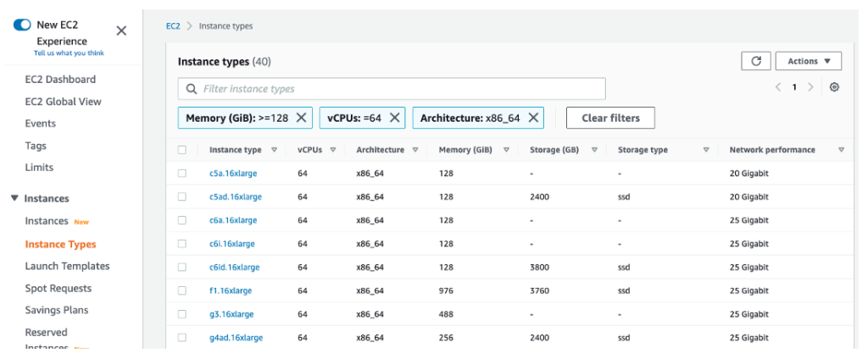Open the c6a.16xlarge instance type link

pyautogui.click(x=233, y=220)
